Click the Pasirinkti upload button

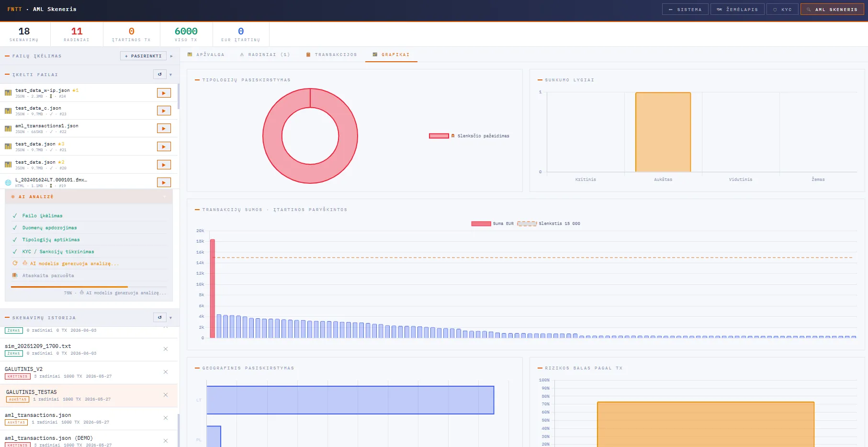tap(143, 56)
